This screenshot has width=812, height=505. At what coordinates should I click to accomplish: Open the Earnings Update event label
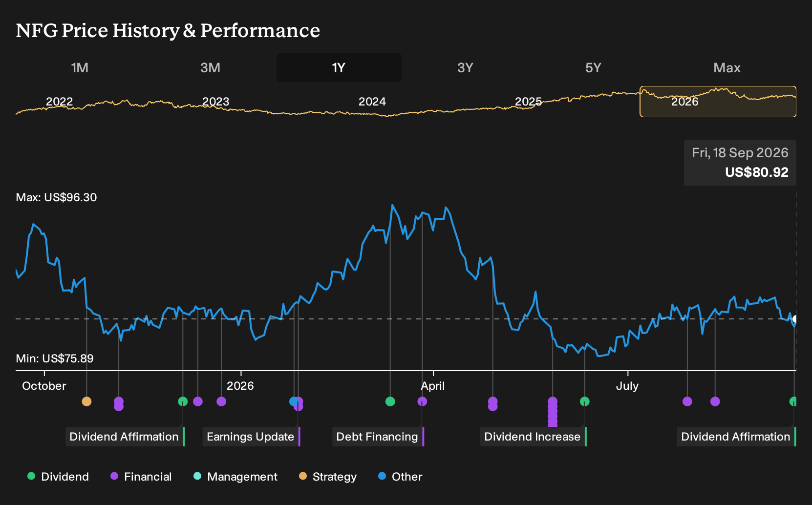251,437
